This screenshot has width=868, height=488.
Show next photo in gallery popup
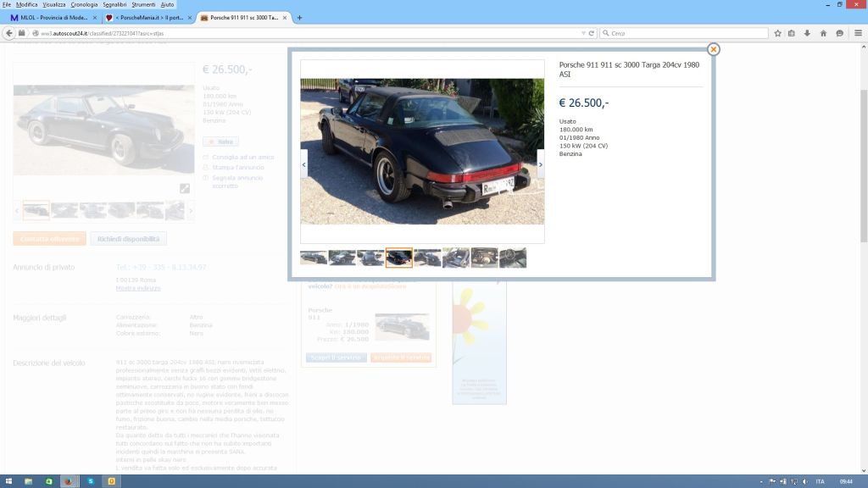coord(540,164)
